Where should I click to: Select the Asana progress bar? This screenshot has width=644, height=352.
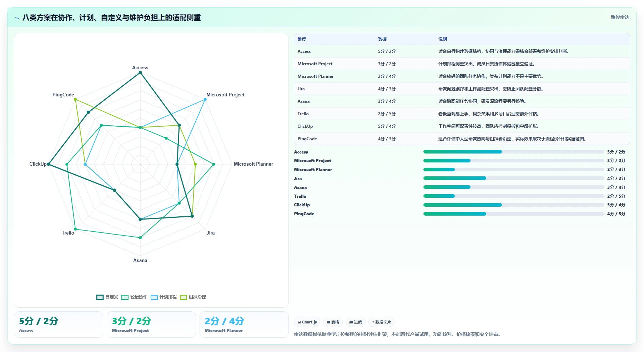(513, 187)
